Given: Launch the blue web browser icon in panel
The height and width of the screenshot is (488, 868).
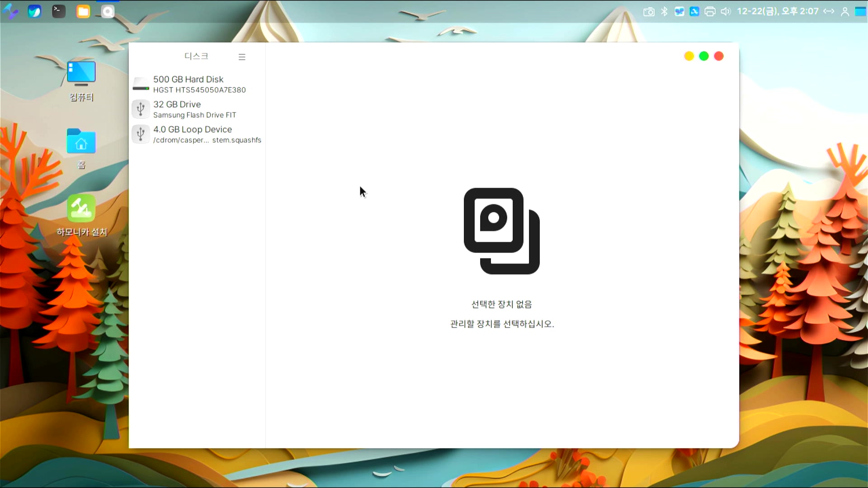Looking at the screenshot, I should (x=34, y=11).
